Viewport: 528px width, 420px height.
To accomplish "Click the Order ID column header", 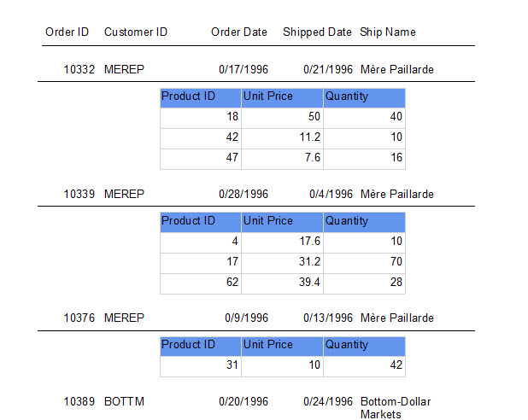I will 67,32.
